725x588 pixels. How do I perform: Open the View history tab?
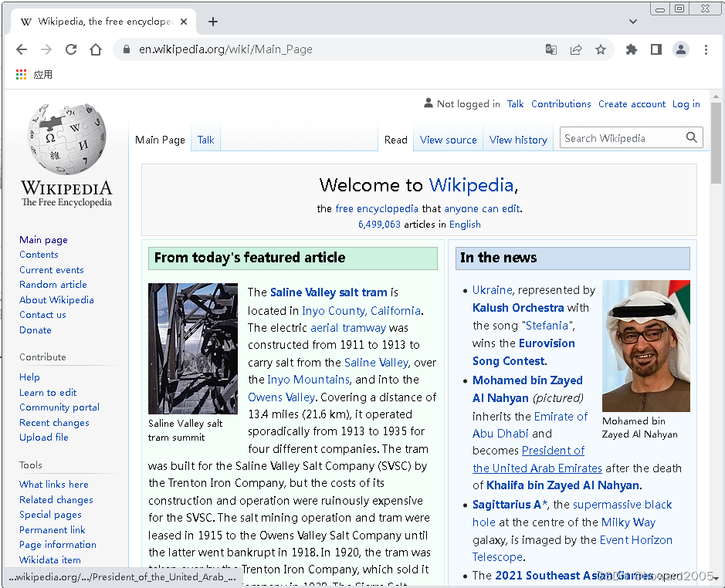518,140
